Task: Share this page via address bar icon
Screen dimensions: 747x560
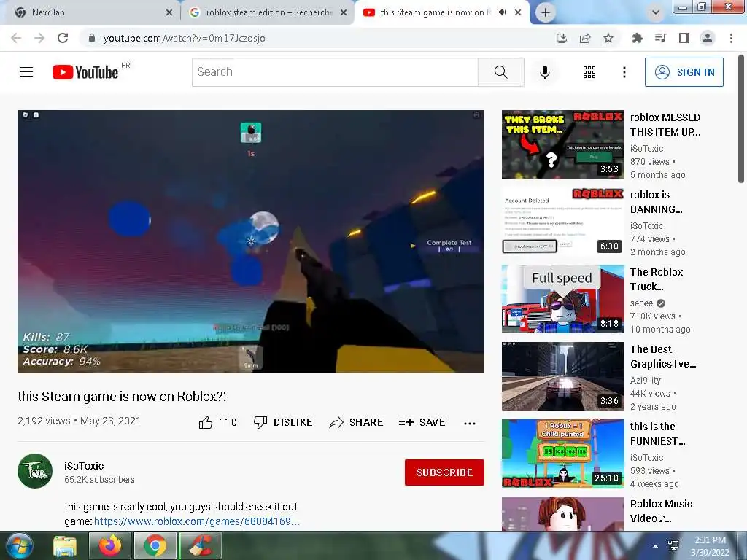Action: click(585, 38)
